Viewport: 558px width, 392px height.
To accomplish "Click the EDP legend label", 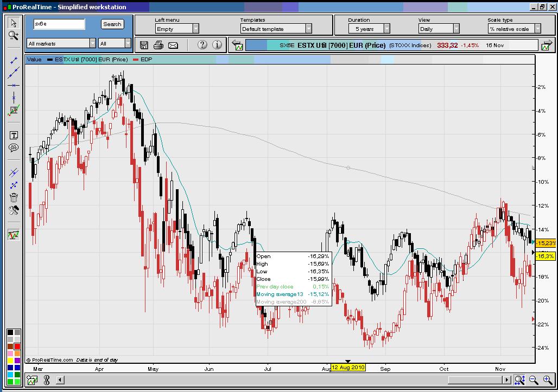I will 146,59.
